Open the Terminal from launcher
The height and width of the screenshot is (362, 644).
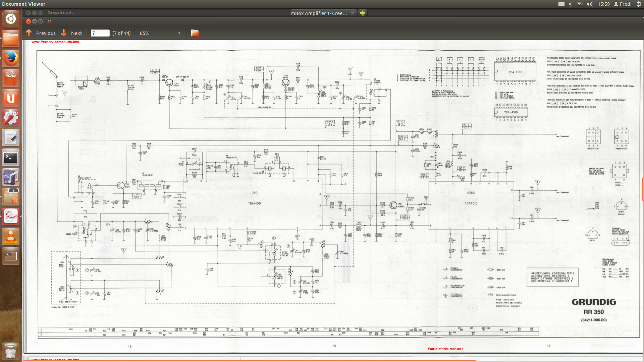[11, 158]
